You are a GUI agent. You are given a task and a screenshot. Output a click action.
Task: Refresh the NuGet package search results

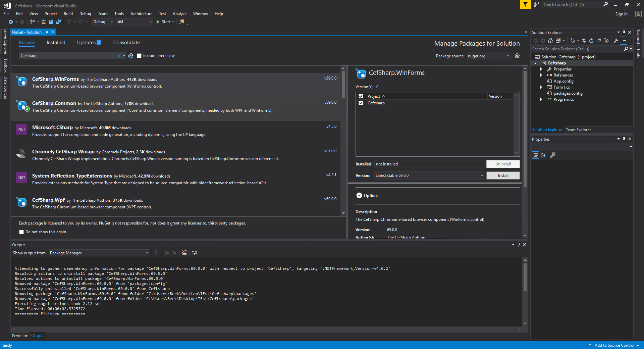[131, 56]
